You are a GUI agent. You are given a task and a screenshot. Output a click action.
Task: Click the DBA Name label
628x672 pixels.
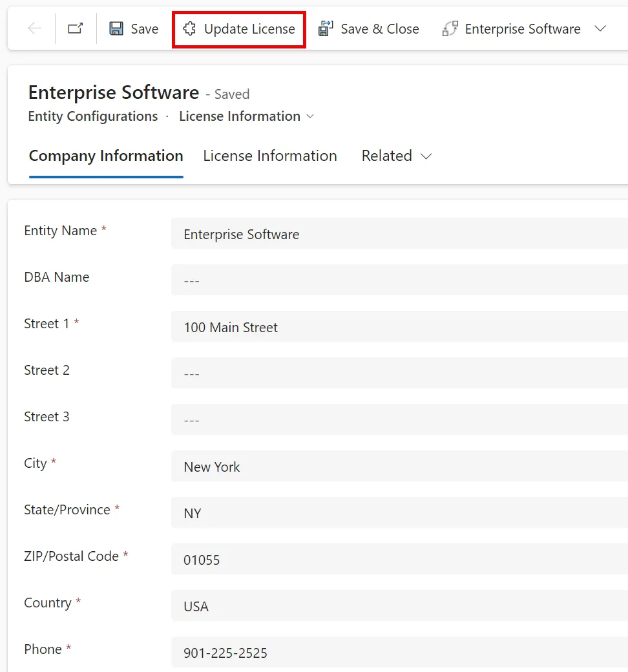(x=57, y=277)
